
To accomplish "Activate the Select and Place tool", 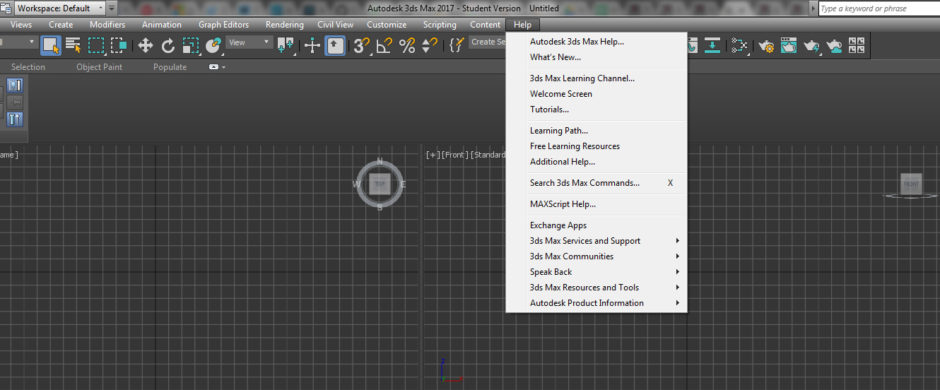I will click(213, 46).
